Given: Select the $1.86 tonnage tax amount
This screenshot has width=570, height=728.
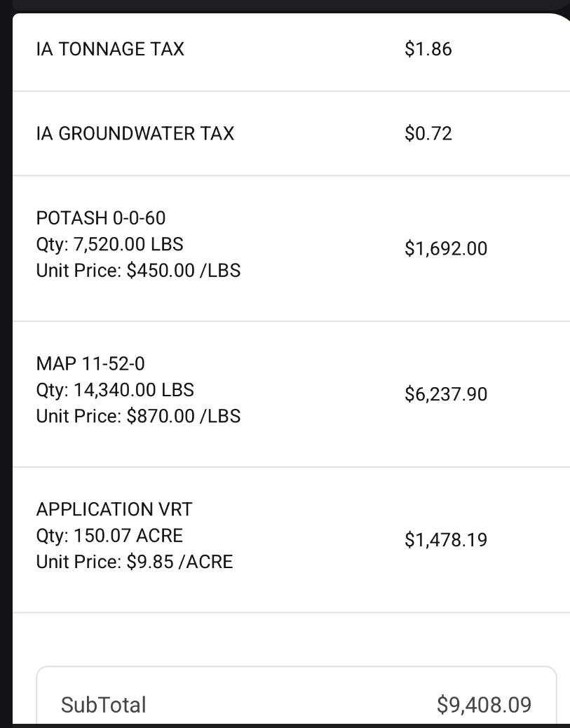Looking at the screenshot, I should click(x=428, y=49).
